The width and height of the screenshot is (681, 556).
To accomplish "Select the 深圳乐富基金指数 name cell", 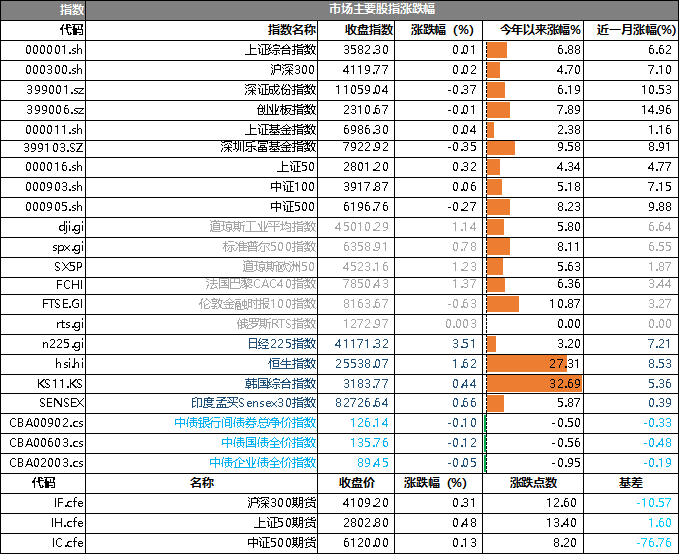I will point(202,149).
